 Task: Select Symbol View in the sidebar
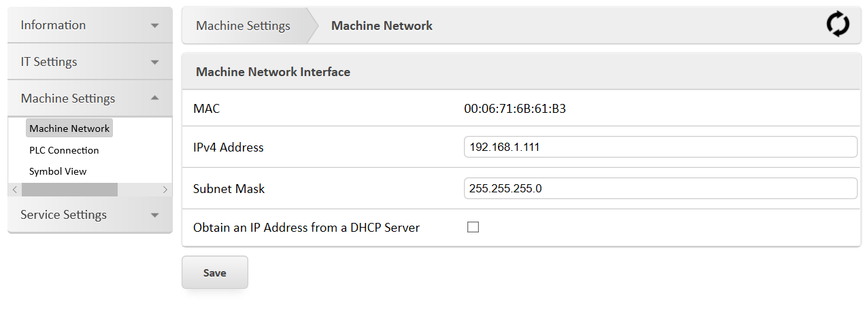click(58, 171)
